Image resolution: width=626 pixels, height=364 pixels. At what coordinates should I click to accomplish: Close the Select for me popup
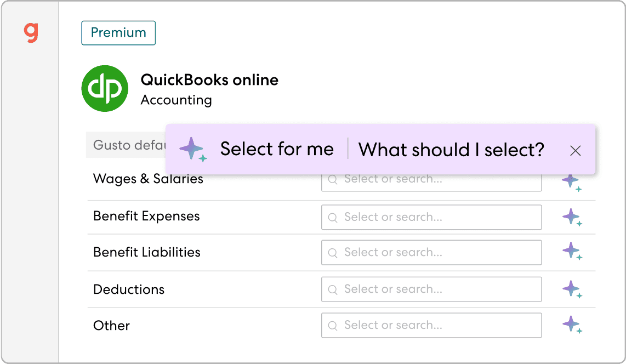click(576, 150)
